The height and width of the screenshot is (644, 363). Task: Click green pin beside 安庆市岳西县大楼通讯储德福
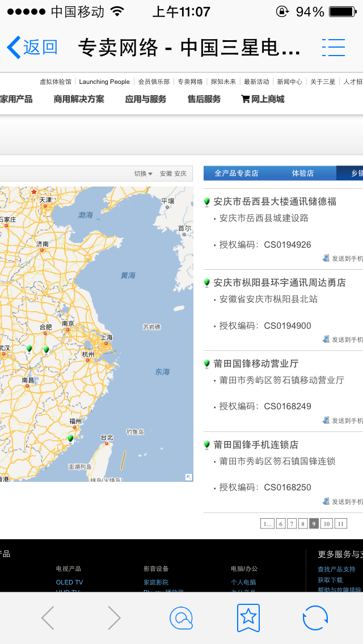point(207,202)
